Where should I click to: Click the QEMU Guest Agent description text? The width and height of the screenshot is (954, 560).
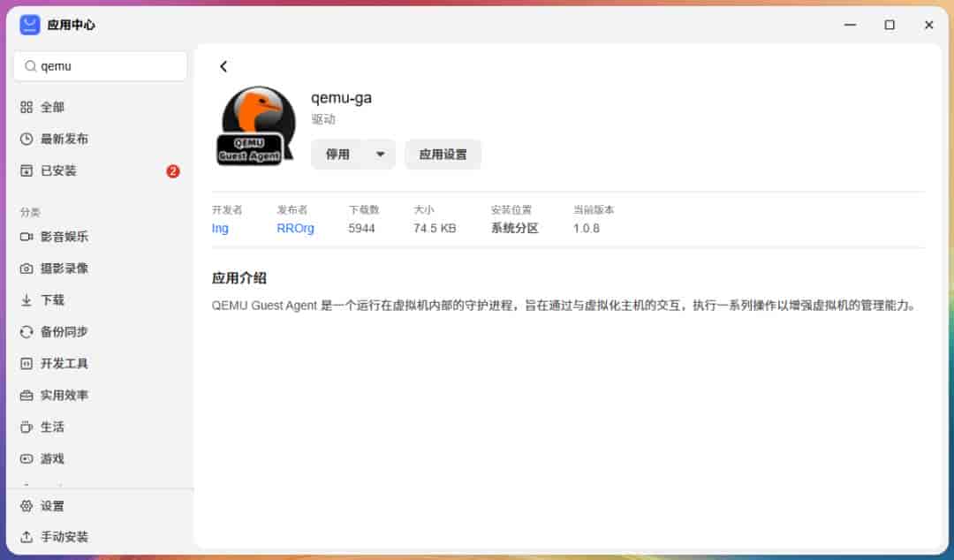(x=564, y=305)
